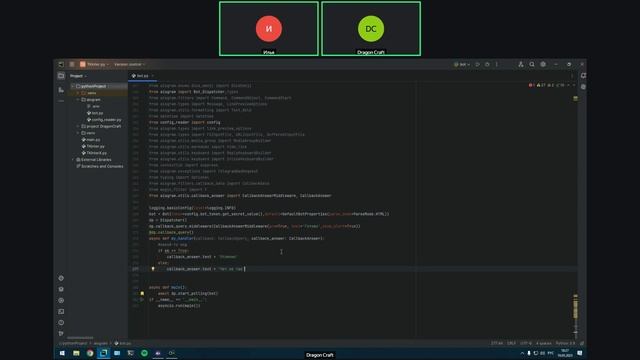Open the Terminal tool window icon
Image resolution: width=640 pixels, height=360 pixels.
pos(61,311)
